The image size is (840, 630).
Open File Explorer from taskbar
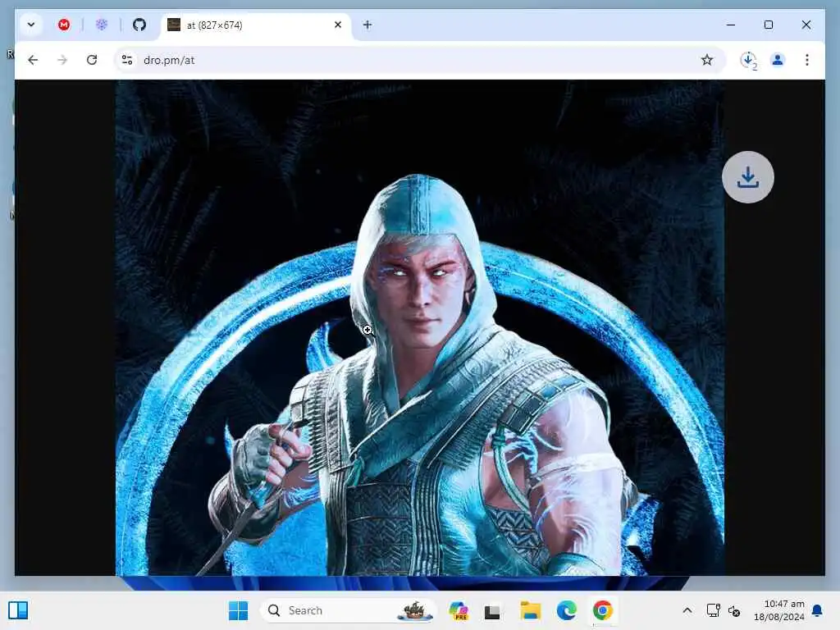point(531,610)
